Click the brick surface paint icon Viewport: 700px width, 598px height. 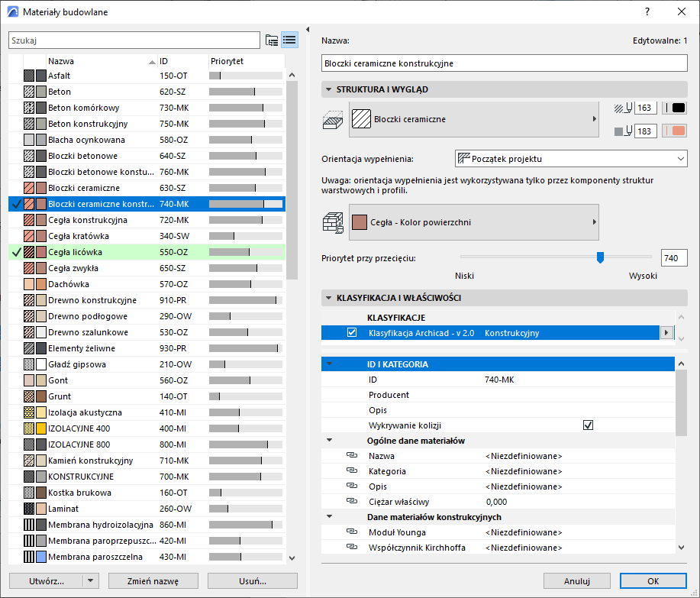point(333,222)
